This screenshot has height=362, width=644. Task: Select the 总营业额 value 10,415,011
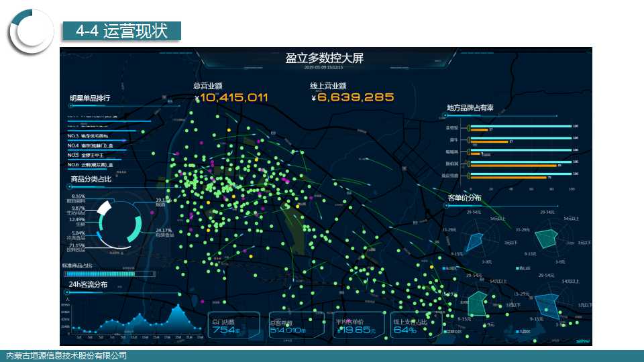(234, 98)
